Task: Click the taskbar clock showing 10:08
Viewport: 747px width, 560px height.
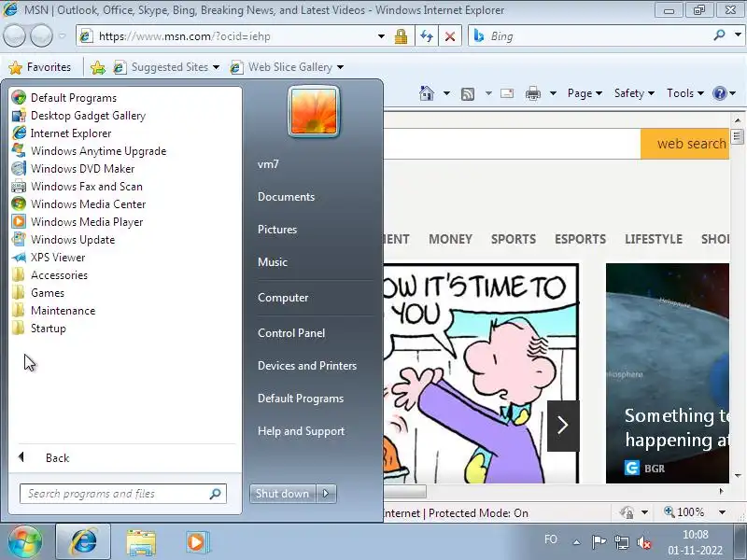Action: pos(695,534)
